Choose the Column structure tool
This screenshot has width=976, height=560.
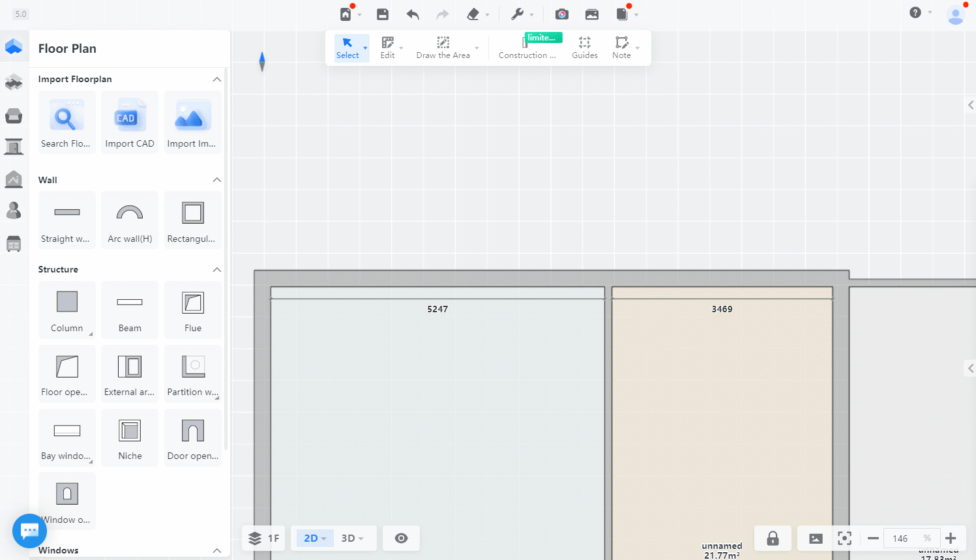click(x=67, y=310)
